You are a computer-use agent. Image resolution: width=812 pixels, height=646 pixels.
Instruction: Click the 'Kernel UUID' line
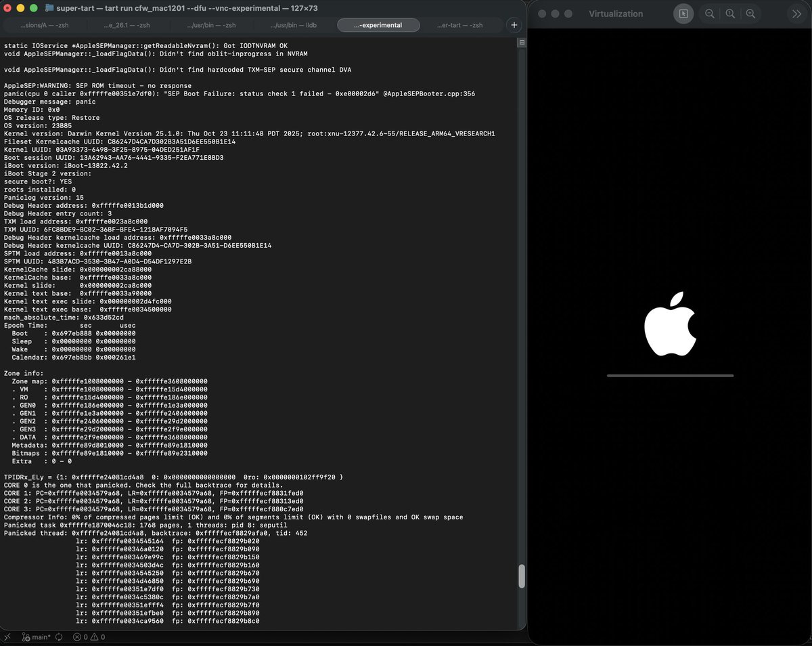tap(101, 149)
